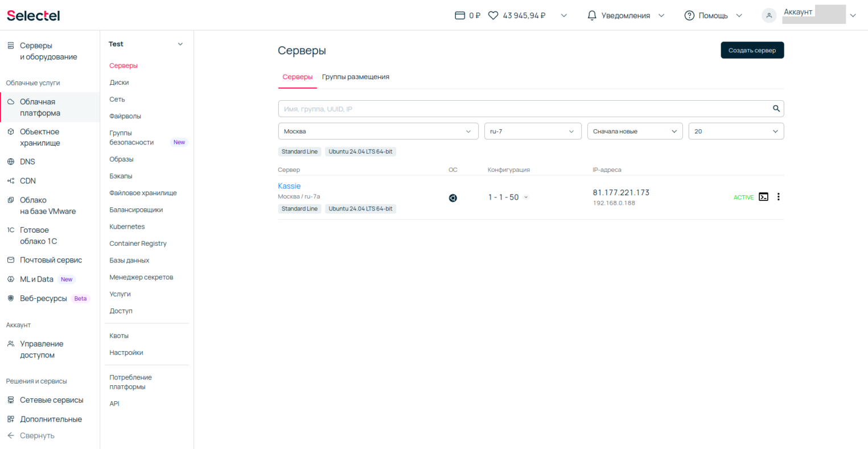
Task: Click the notifications bell icon
Action: coord(592,15)
